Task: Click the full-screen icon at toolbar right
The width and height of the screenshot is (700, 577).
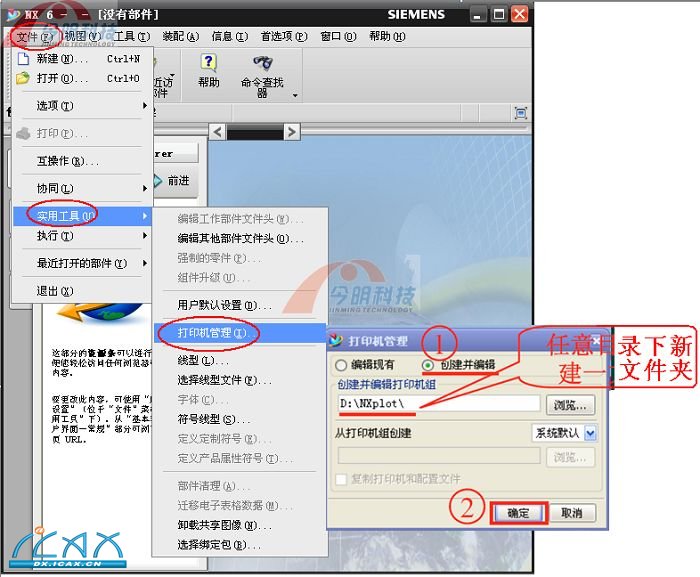Action: coord(521,113)
